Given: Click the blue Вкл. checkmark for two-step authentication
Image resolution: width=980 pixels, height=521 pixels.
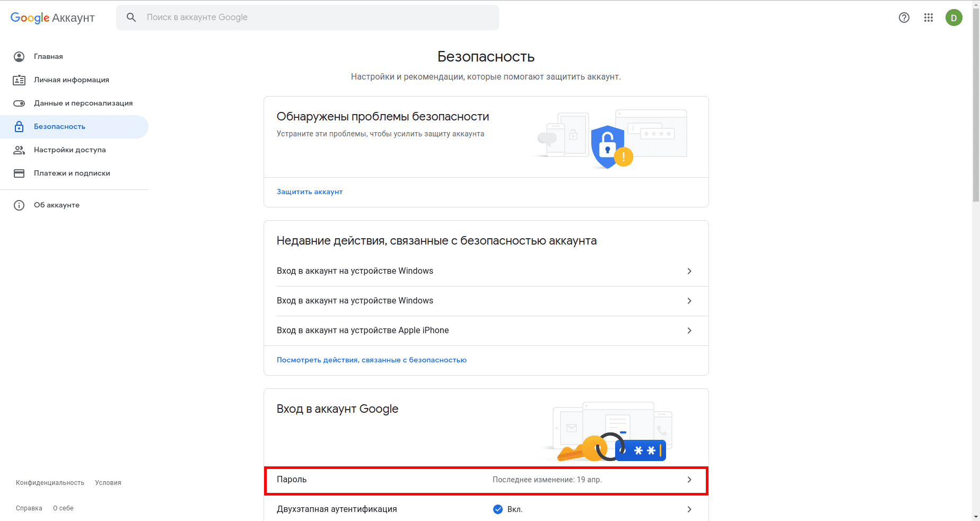Looking at the screenshot, I should tap(498, 509).
